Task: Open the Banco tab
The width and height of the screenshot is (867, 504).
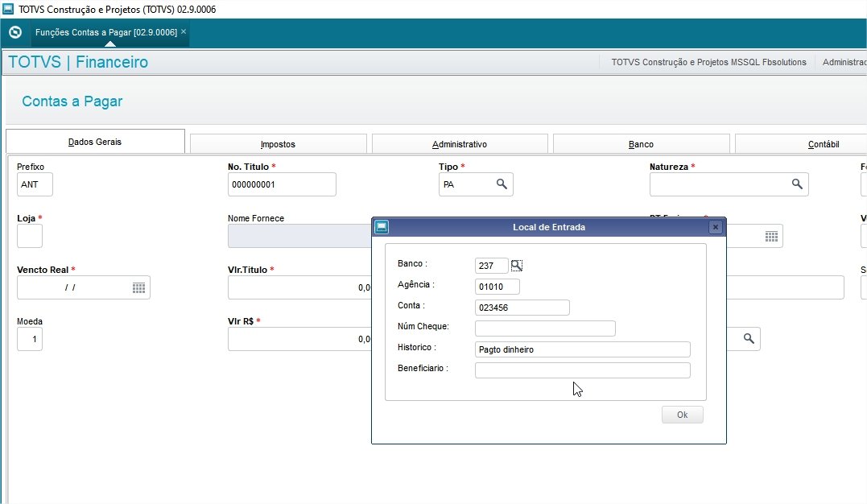Action: tap(642, 144)
